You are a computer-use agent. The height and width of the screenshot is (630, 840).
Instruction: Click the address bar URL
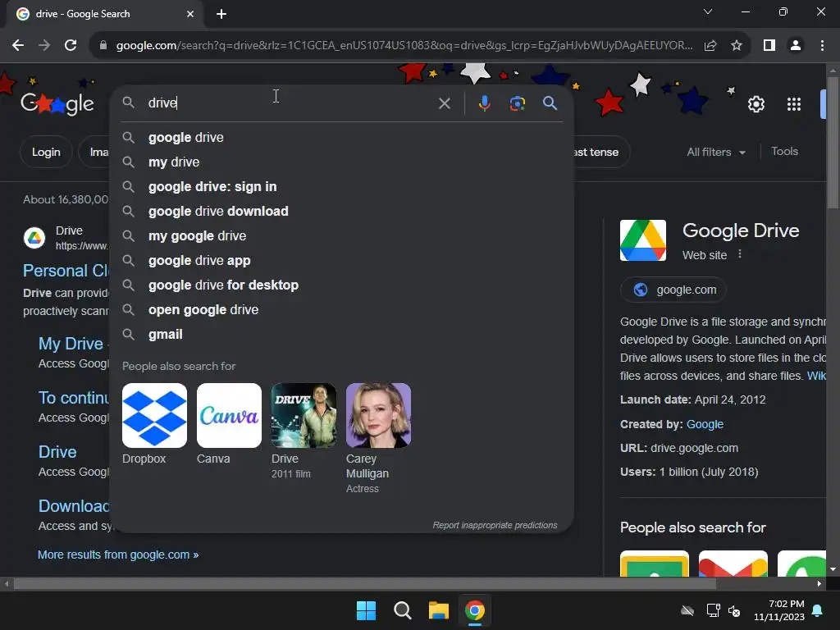coord(404,46)
